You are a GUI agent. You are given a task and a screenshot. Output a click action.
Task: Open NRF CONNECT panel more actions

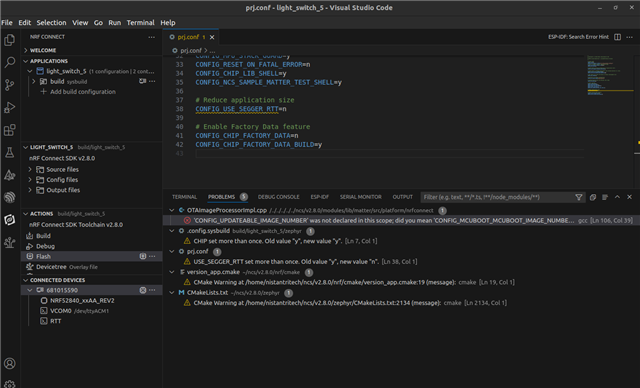pyautogui.click(x=151, y=37)
